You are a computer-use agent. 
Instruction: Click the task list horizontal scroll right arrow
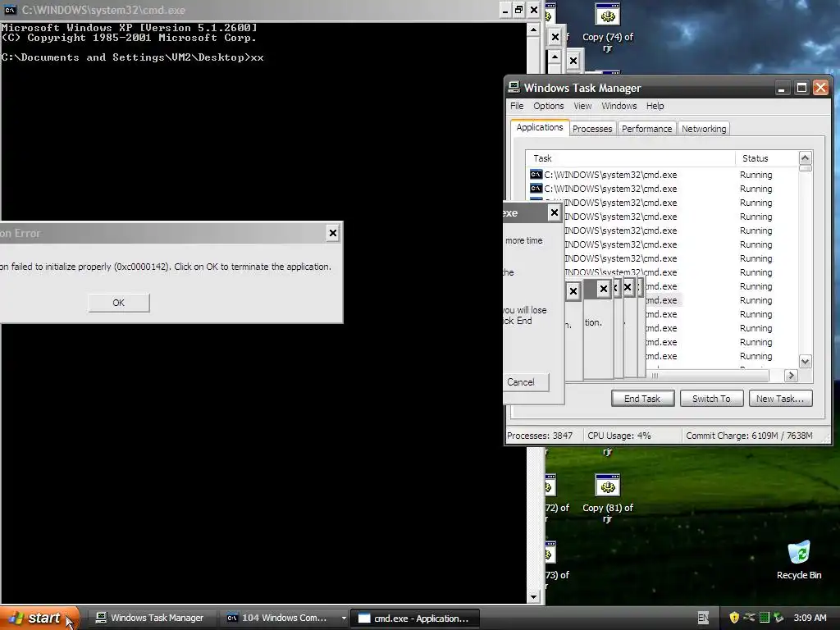(x=791, y=376)
